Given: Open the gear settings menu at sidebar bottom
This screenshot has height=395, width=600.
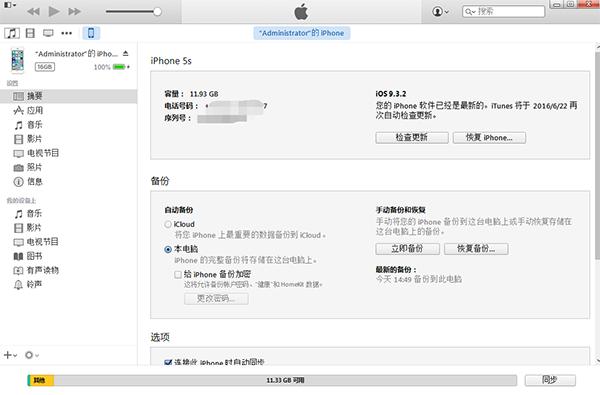Looking at the screenshot, I should point(32,355).
